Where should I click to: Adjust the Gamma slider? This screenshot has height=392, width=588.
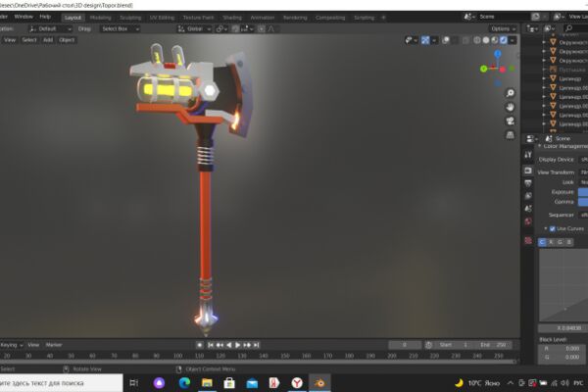[x=583, y=202]
